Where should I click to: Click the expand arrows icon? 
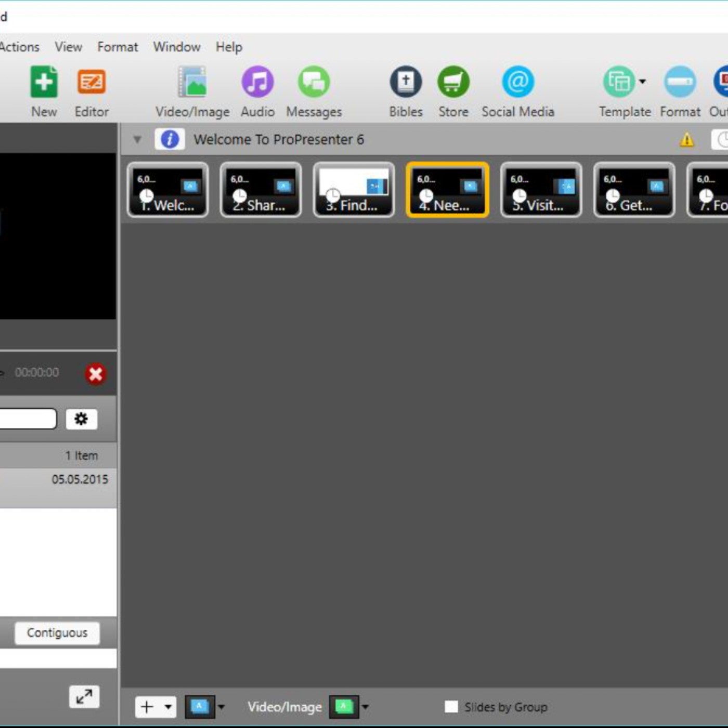click(x=84, y=697)
